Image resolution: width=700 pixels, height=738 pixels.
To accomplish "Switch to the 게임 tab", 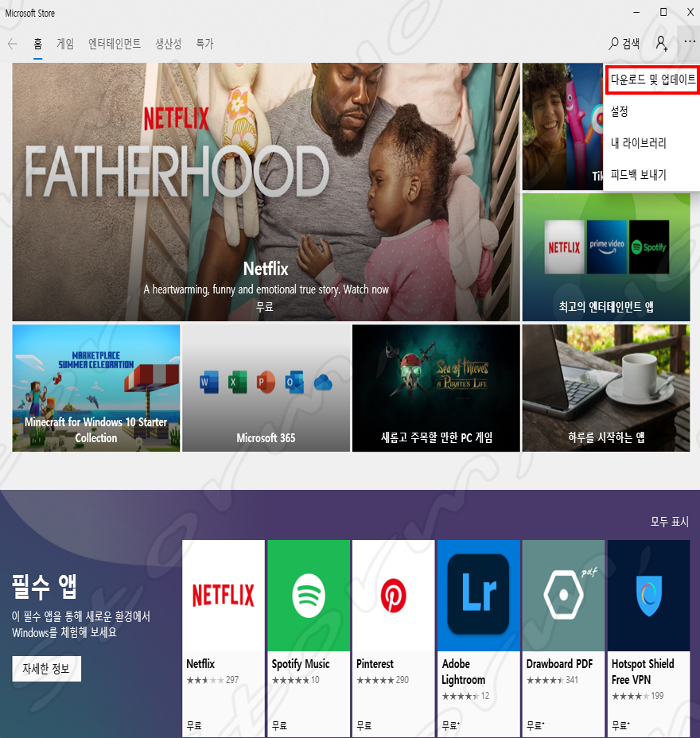I will 65,44.
